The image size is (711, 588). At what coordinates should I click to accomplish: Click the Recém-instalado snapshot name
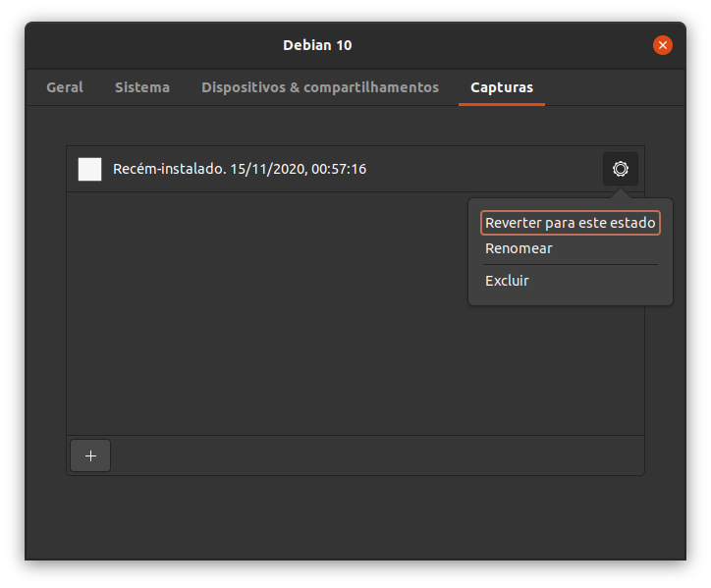(169, 169)
